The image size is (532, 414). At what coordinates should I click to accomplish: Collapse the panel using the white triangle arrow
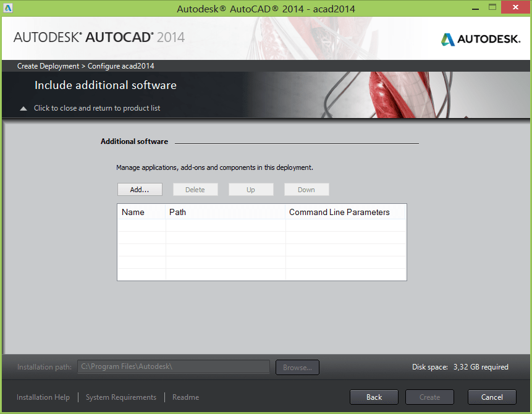click(23, 108)
